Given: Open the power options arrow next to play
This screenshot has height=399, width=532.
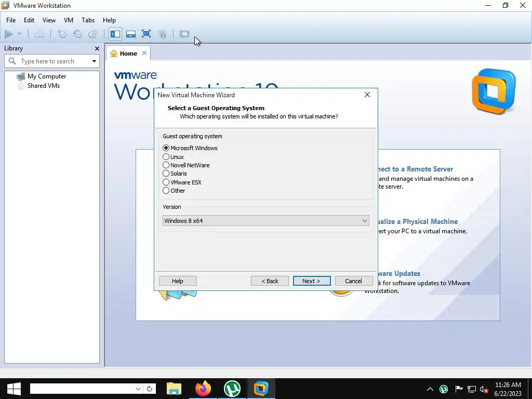Looking at the screenshot, I should point(19,34).
